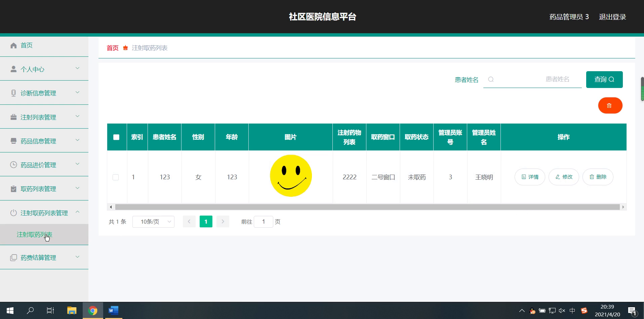This screenshot has width=644, height=319.
Task: Show hidden system tray icons
Action: (x=522, y=311)
